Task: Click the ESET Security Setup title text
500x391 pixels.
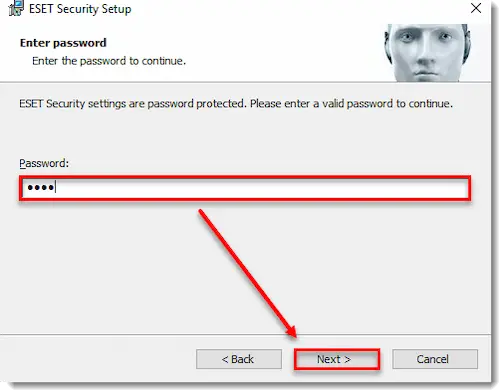Action: (80, 9)
